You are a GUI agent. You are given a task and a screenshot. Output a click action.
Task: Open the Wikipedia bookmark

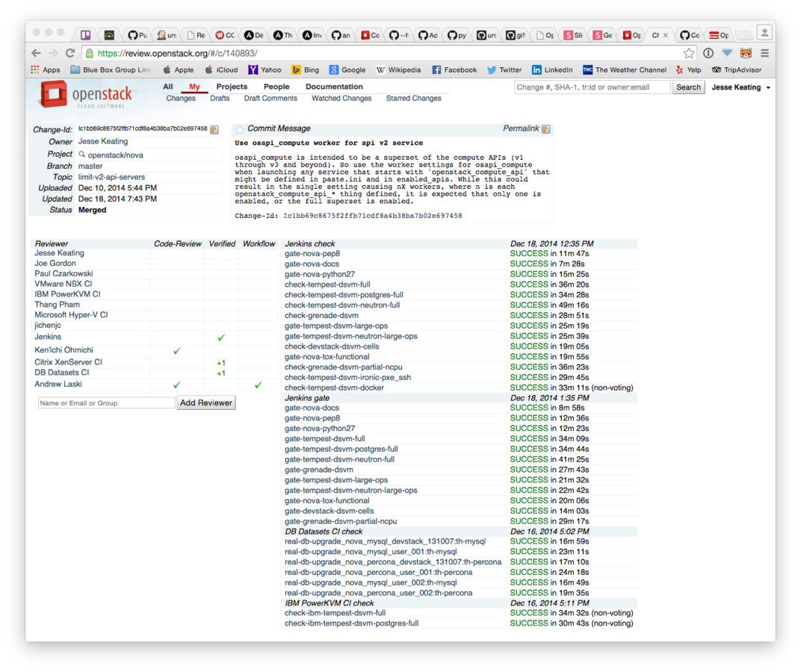[398, 70]
